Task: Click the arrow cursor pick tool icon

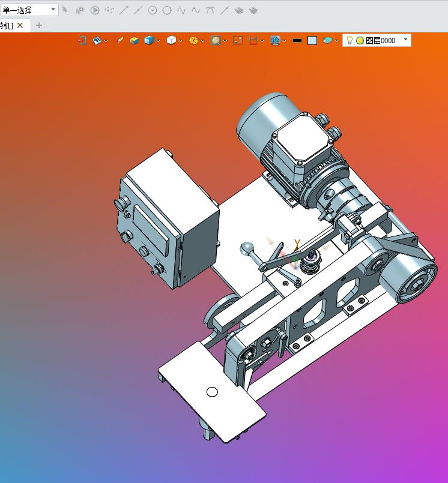Action: (x=65, y=10)
